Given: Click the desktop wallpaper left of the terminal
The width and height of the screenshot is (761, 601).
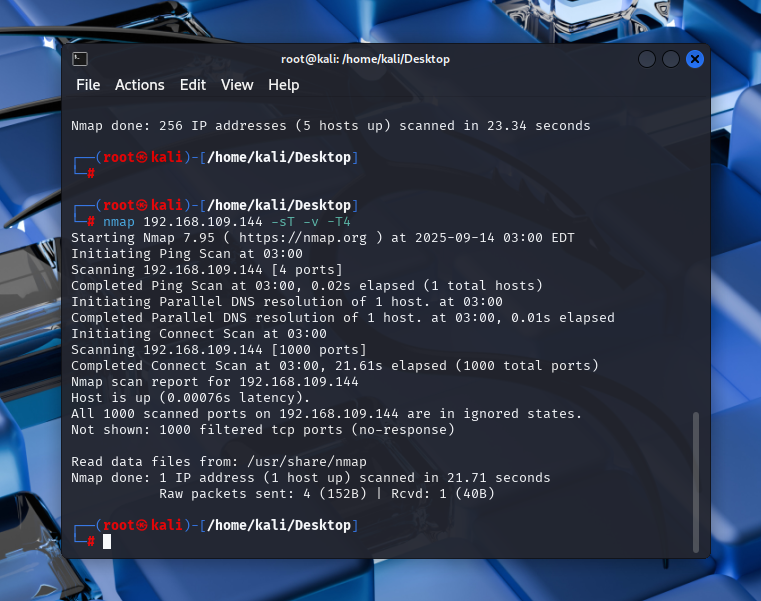Looking at the screenshot, I should [30, 300].
